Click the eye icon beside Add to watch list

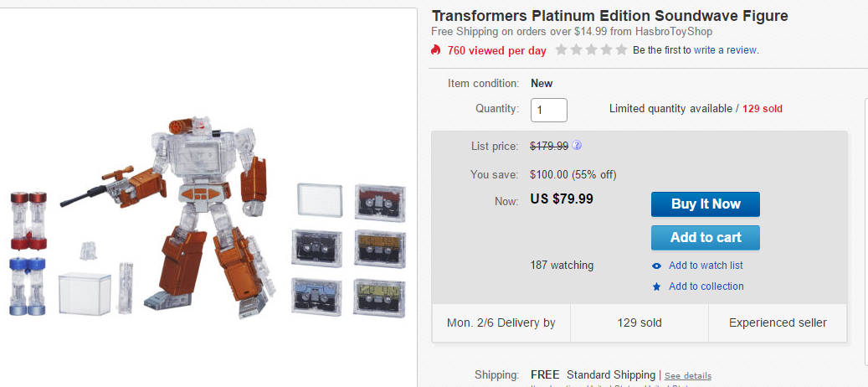click(657, 266)
